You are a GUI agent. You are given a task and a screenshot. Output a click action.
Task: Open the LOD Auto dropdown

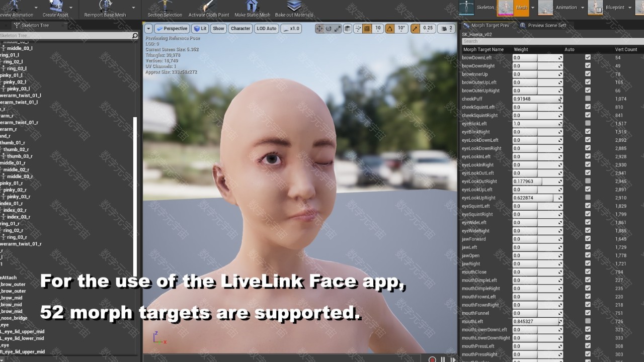[267, 29]
